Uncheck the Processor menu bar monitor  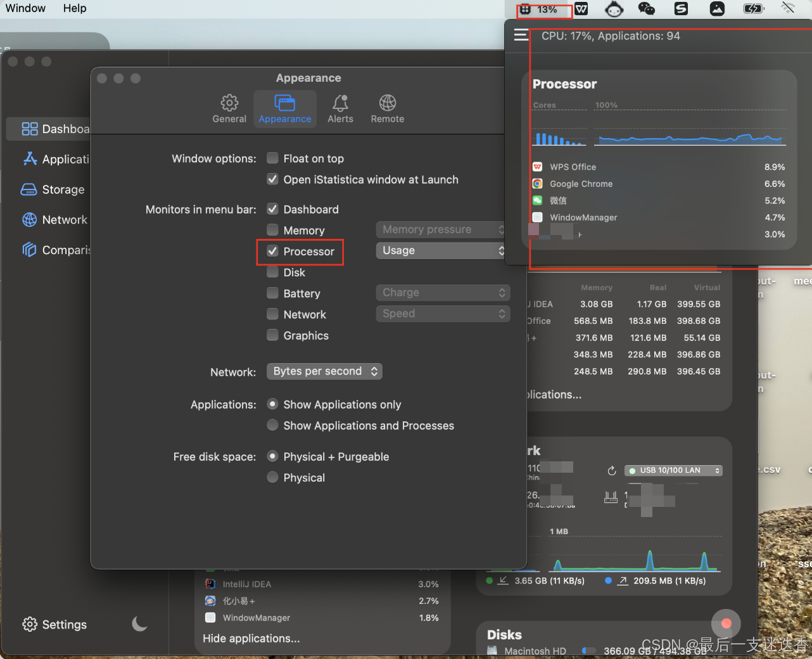272,251
